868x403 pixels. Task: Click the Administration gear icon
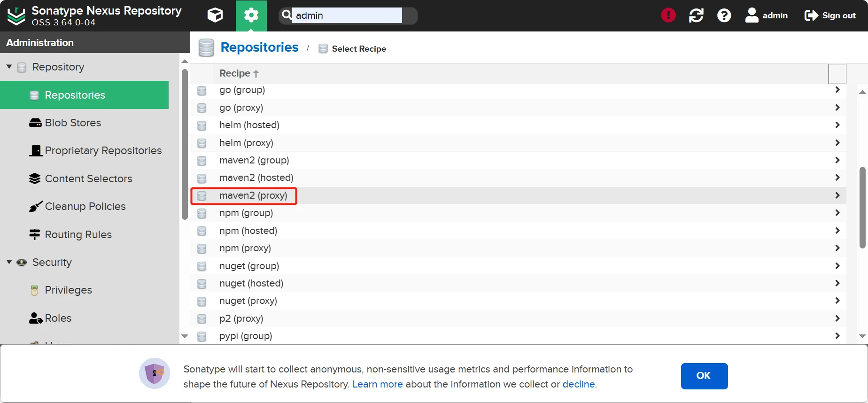pyautogui.click(x=251, y=15)
